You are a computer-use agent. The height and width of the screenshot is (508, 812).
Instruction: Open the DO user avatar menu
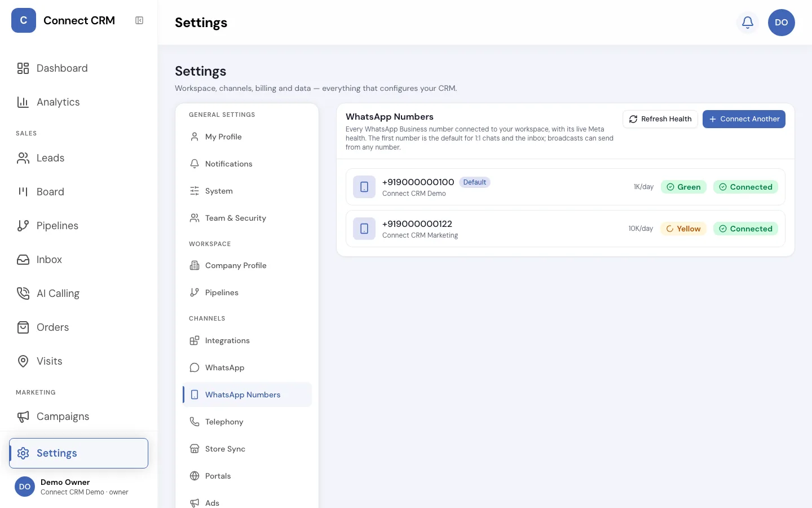[x=782, y=23]
